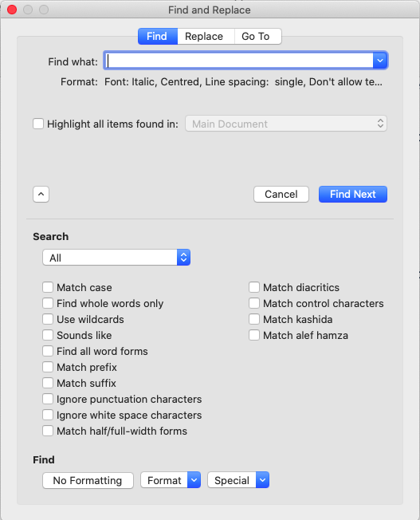
Task: Open the Find what history dropdown arrow
Action: (x=380, y=61)
